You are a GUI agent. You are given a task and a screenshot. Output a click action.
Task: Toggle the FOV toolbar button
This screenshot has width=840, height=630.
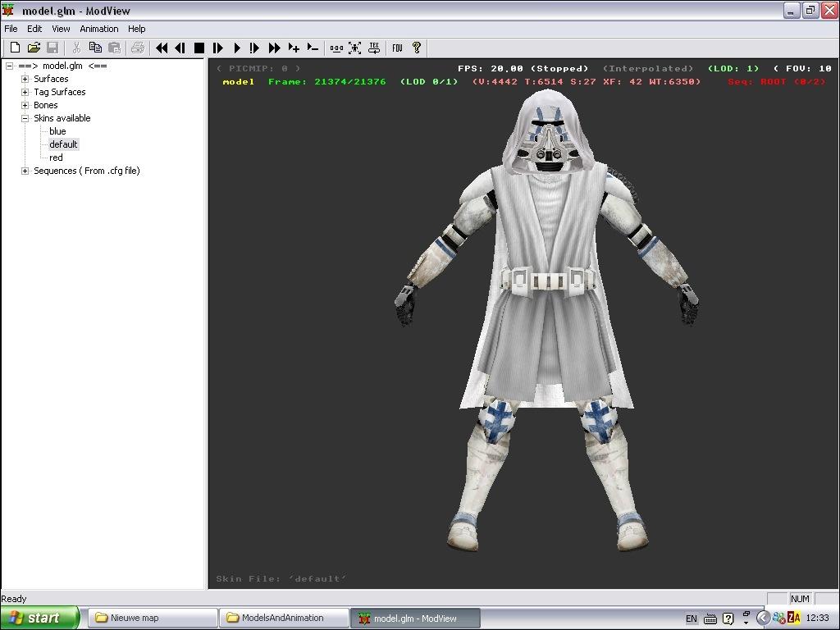pos(397,48)
